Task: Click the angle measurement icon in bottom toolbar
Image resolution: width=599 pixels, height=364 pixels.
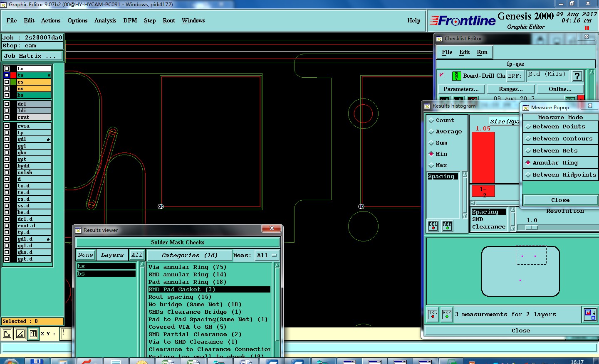Action: 20,334
